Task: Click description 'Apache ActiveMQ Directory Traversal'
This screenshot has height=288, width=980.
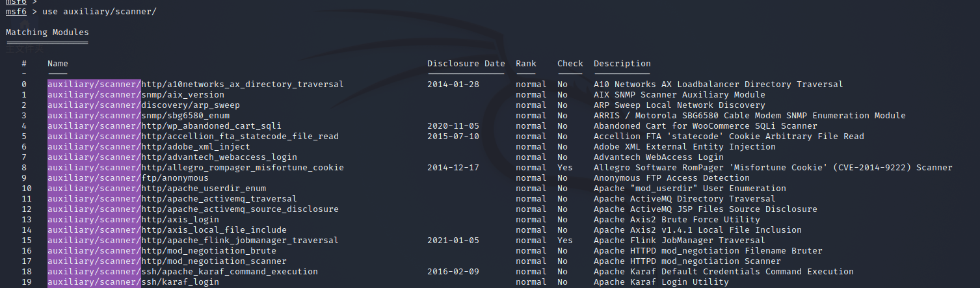Action: (x=685, y=199)
